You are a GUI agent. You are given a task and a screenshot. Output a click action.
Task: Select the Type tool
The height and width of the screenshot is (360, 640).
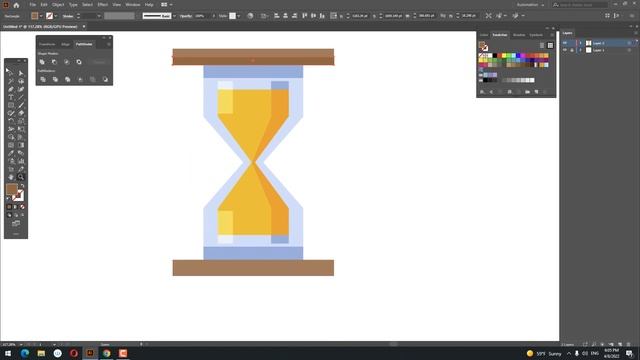point(11,97)
